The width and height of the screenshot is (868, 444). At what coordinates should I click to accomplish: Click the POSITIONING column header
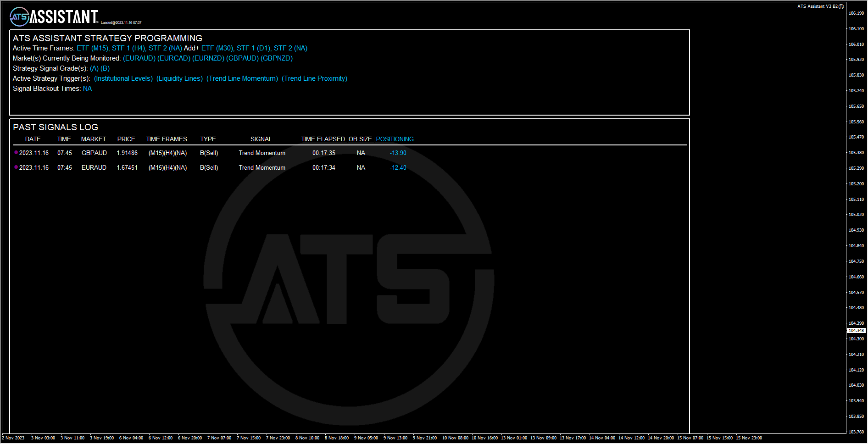(395, 139)
